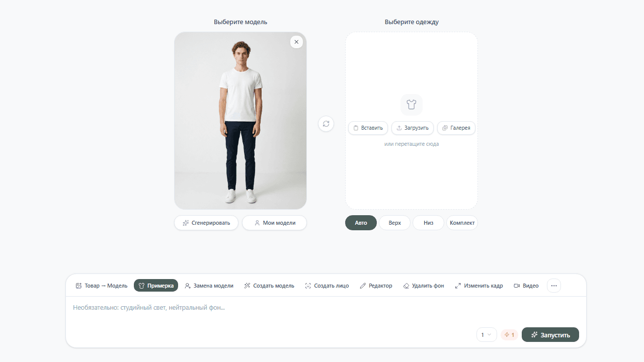Viewport: 644px width, 362px height.
Task: Select the Низ garment type option
Action: 428,223
